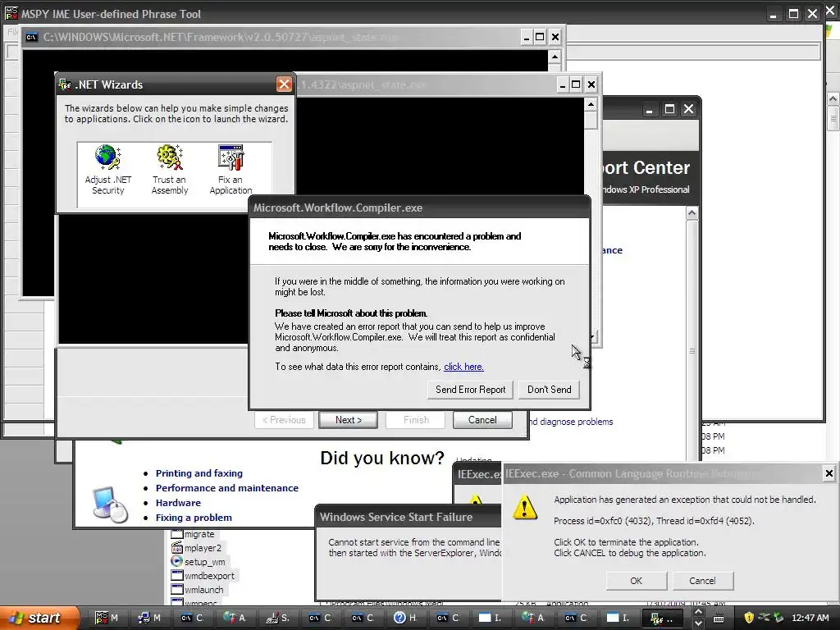Click the MSPY IME window title icon

pos(11,13)
